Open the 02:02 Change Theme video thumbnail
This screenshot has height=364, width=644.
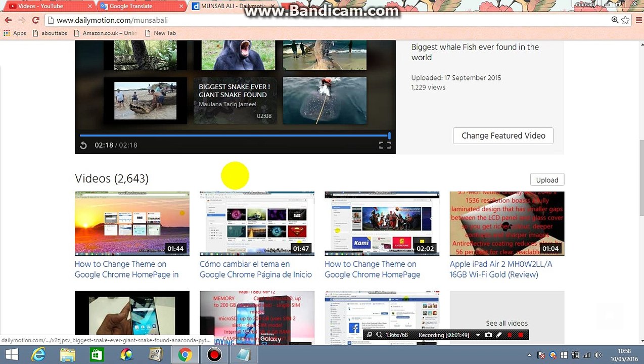coord(382,223)
